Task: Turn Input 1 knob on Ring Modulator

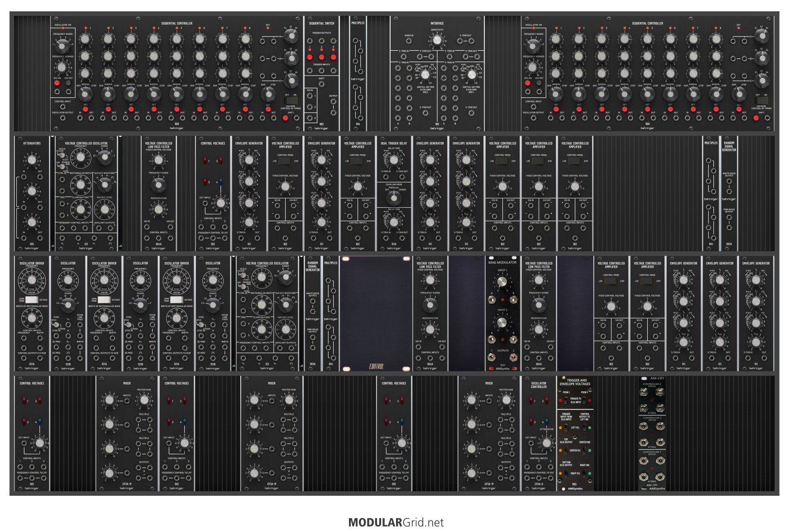Action: click(x=502, y=282)
